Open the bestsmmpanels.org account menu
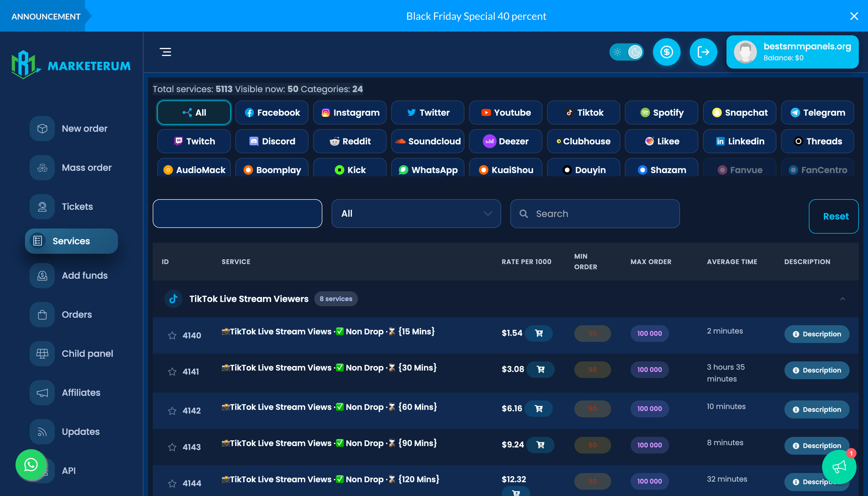868x496 pixels. click(792, 52)
